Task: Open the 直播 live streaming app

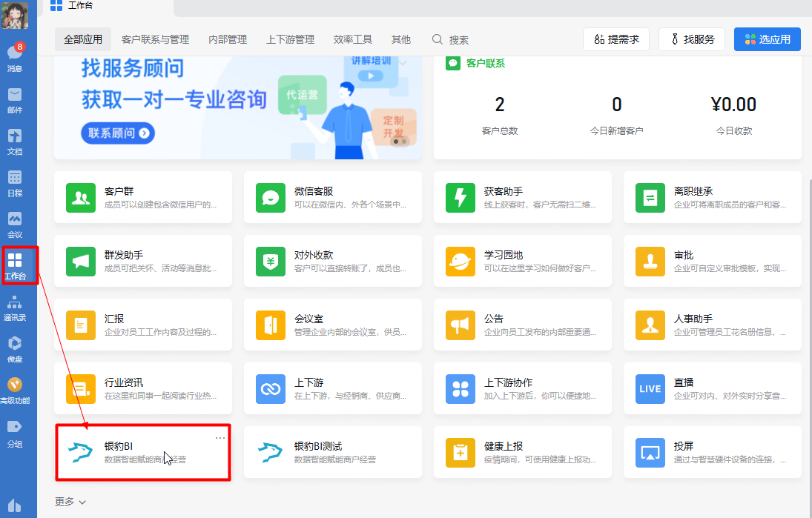Action: point(712,388)
